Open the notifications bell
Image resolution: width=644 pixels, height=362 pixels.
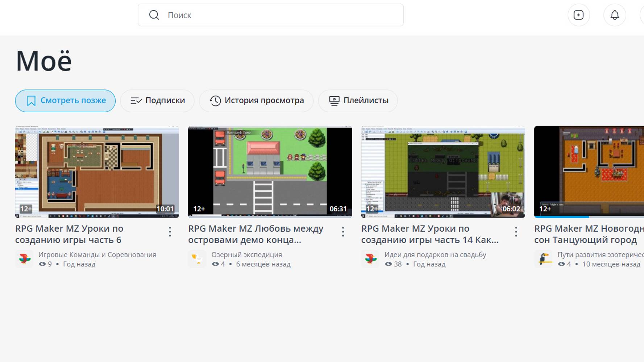615,15
